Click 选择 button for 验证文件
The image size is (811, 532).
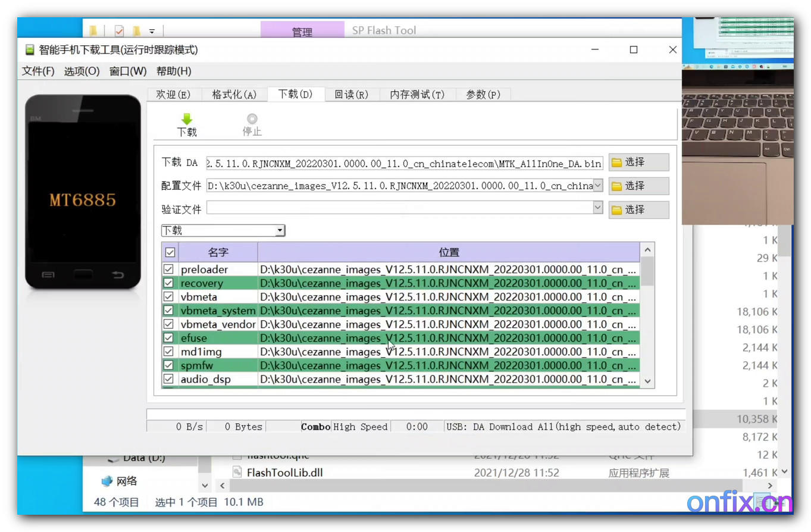coord(638,209)
